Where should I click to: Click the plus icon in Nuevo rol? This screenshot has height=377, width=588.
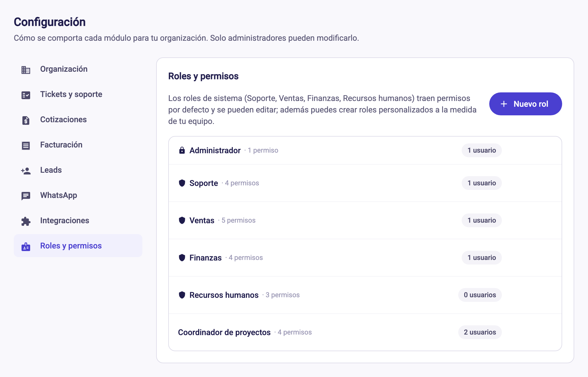tap(504, 104)
